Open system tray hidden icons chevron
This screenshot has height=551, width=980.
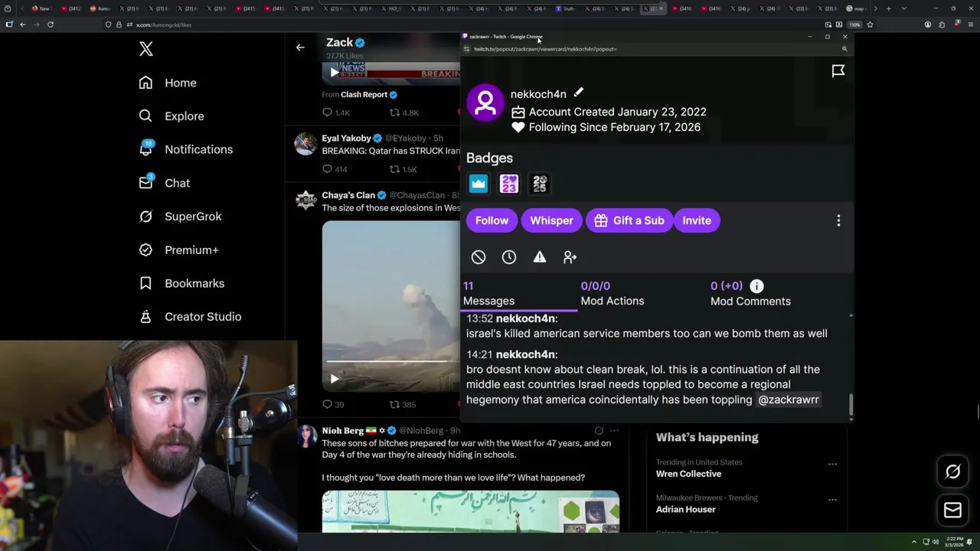point(913,542)
